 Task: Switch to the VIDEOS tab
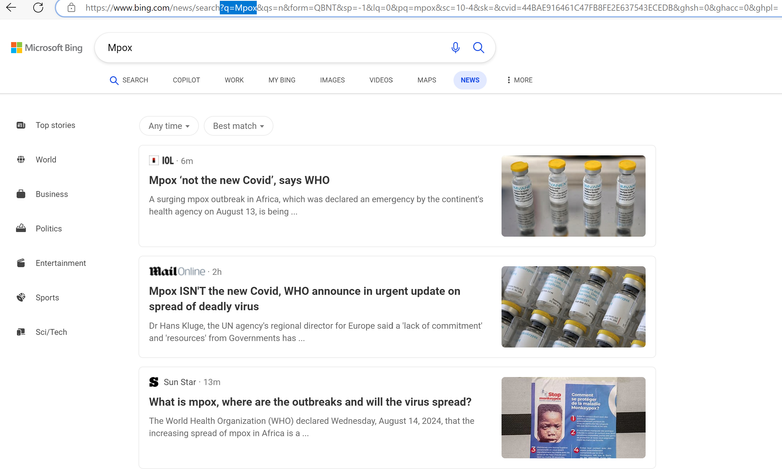tap(381, 80)
